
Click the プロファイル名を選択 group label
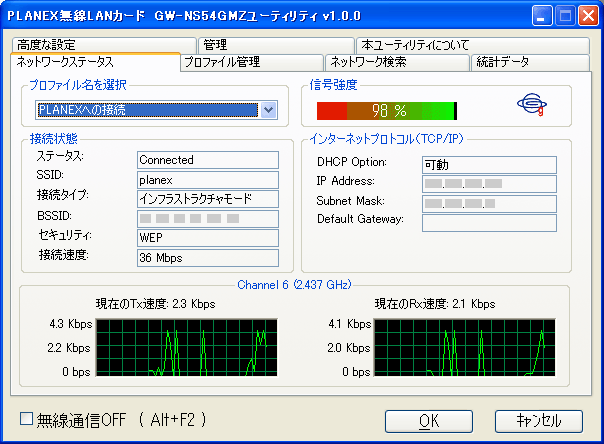pyautogui.click(x=78, y=85)
